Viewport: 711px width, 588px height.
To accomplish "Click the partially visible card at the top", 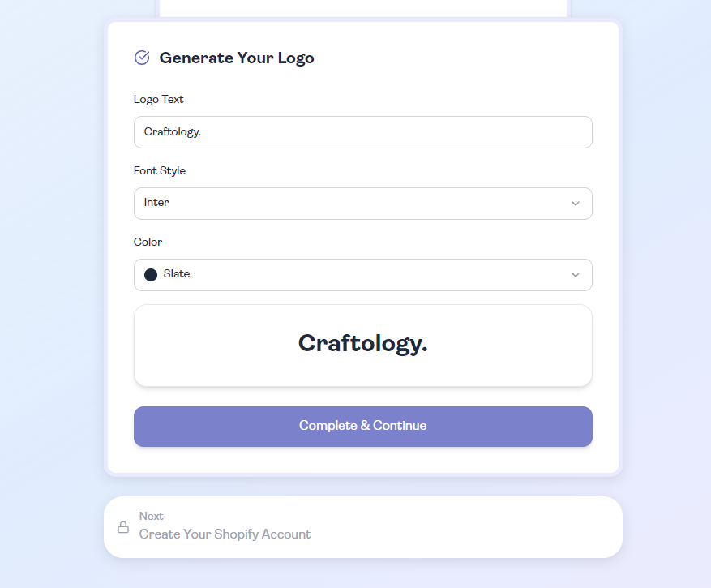I will [362, 6].
